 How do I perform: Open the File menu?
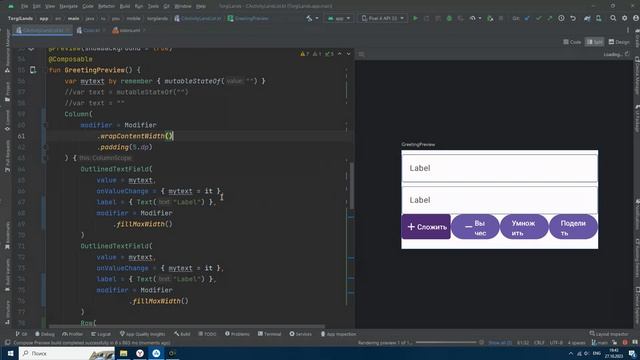[x=25, y=6]
